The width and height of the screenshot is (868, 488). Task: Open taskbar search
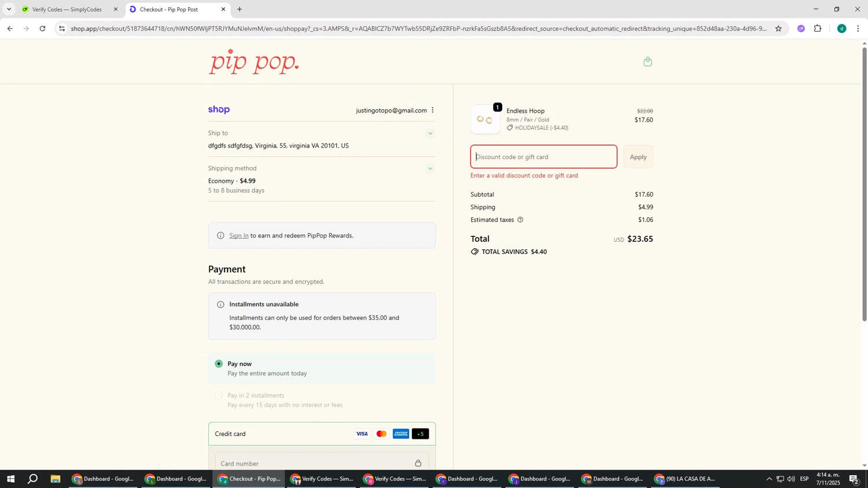33,479
